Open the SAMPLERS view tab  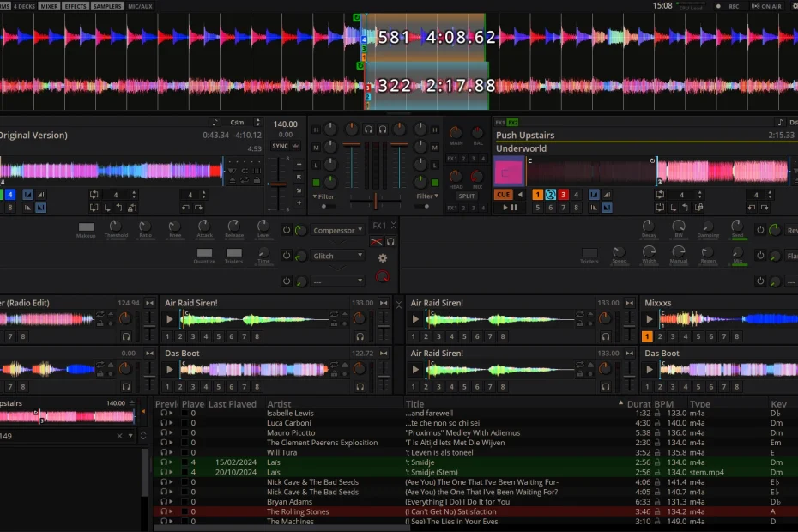(109, 5)
